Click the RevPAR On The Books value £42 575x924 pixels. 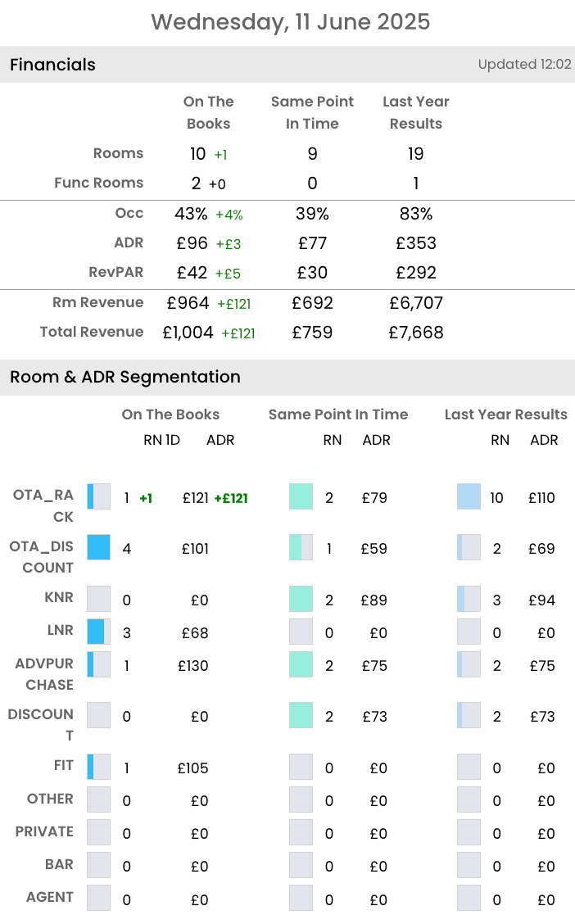tap(192, 273)
